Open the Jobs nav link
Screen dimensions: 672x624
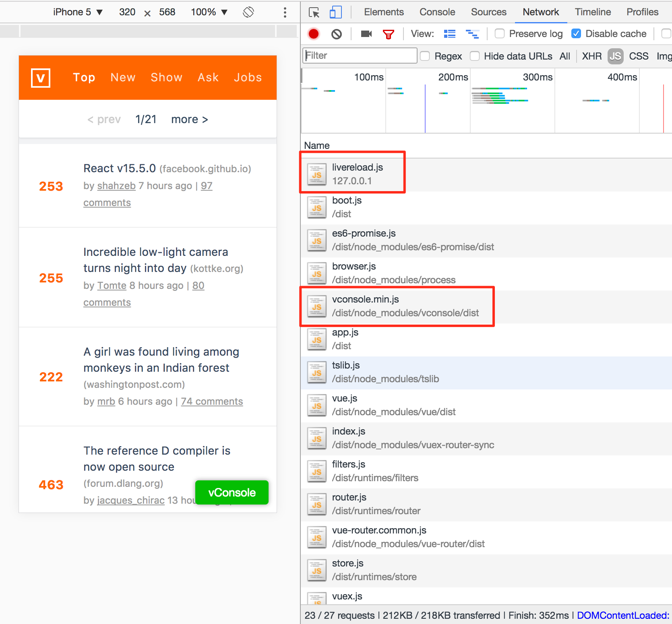pos(248,77)
